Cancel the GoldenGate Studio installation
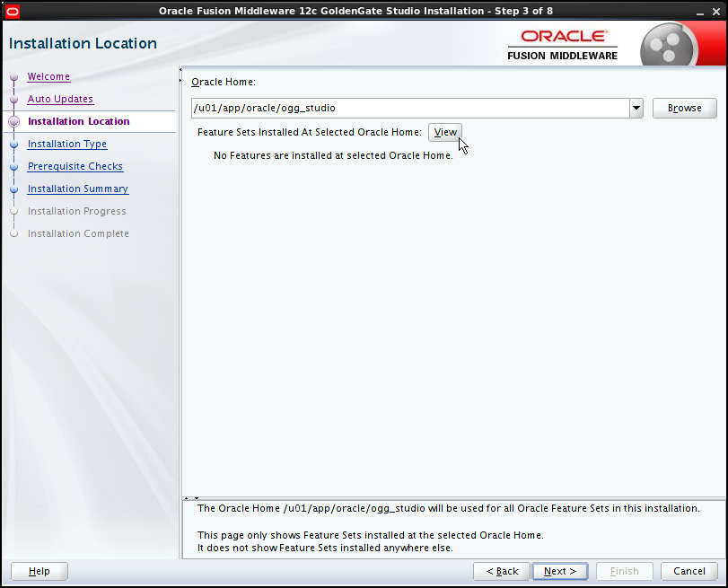The height and width of the screenshot is (588, 728). point(689,571)
